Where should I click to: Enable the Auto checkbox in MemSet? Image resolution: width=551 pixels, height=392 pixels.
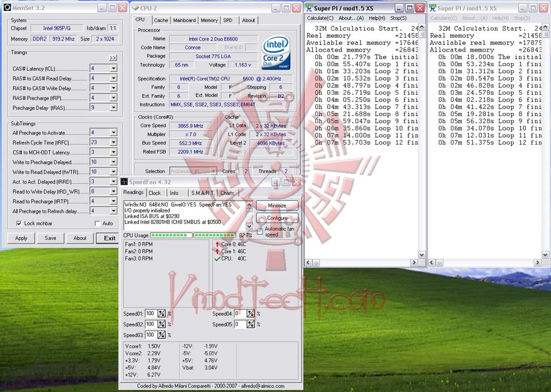tap(97, 223)
